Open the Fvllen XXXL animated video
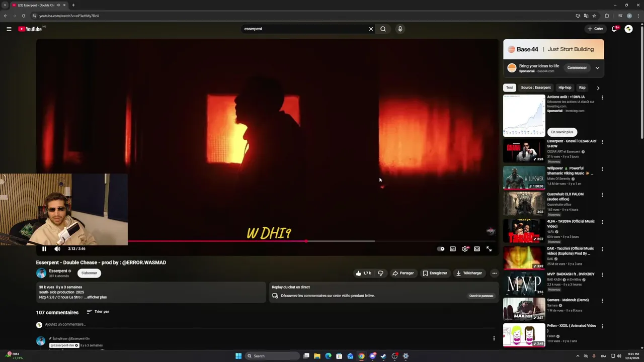The image size is (644, 362). click(524, 335)
